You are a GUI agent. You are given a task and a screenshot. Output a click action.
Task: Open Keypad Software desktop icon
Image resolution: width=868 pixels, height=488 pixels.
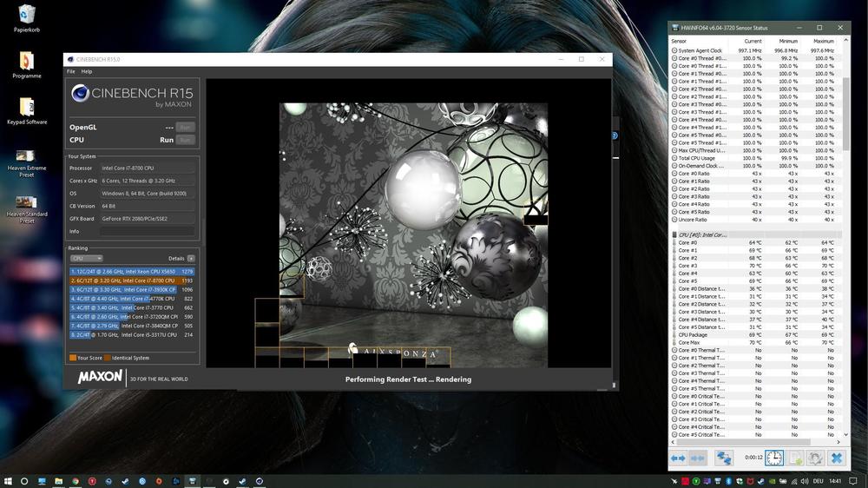pyautogui.click(x=26, y=110)
